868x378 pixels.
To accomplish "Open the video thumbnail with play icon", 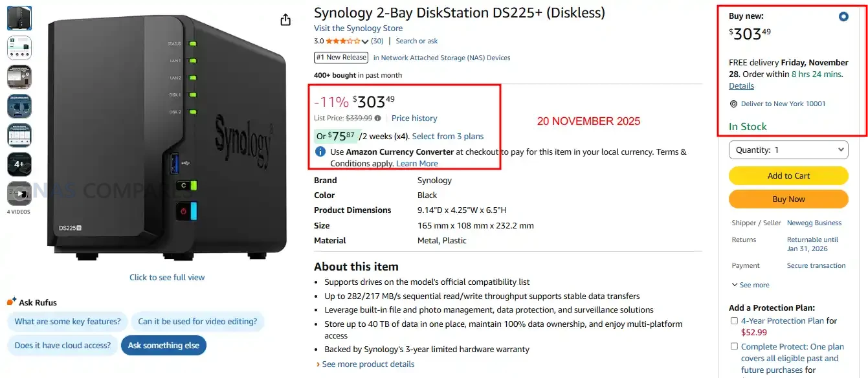I will pos(19,194).
